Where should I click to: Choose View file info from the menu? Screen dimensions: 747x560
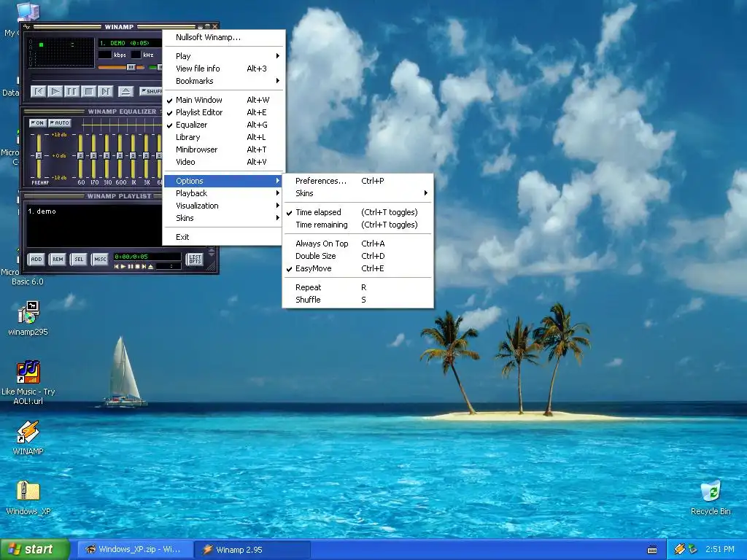tap(223, 69)
